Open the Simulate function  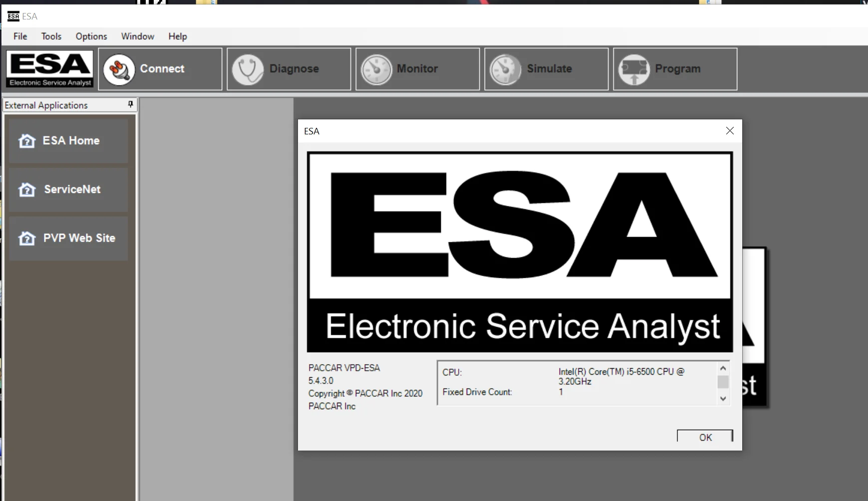click(546, 69)
